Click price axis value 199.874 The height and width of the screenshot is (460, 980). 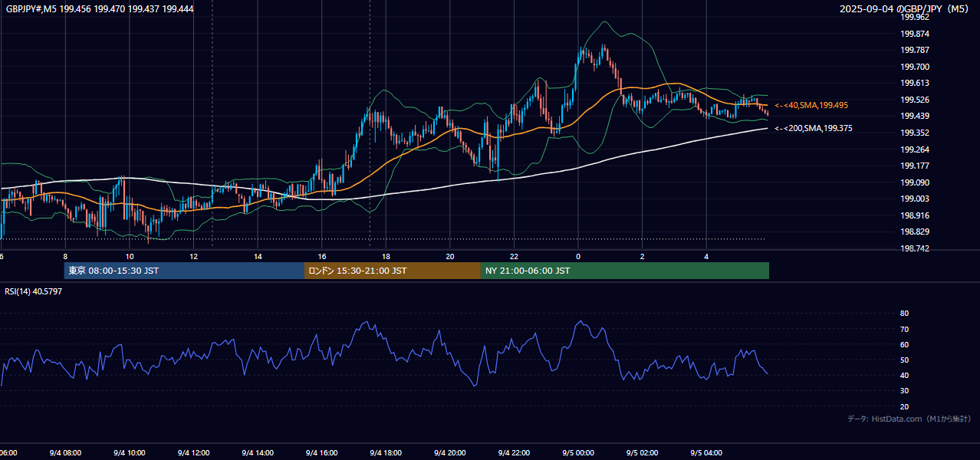pyautogui.click(x=915, y=34)
